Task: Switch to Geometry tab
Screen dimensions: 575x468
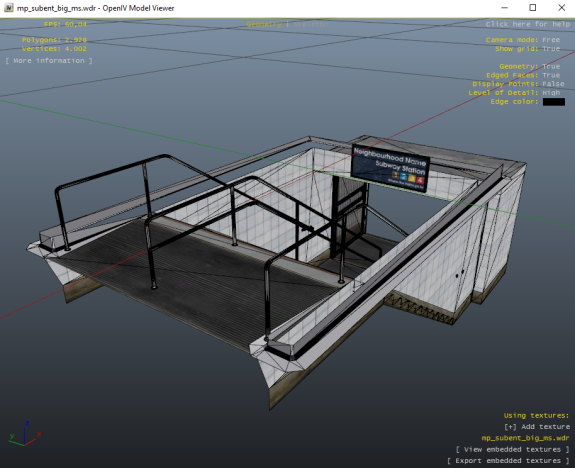Action: [264, 25]
